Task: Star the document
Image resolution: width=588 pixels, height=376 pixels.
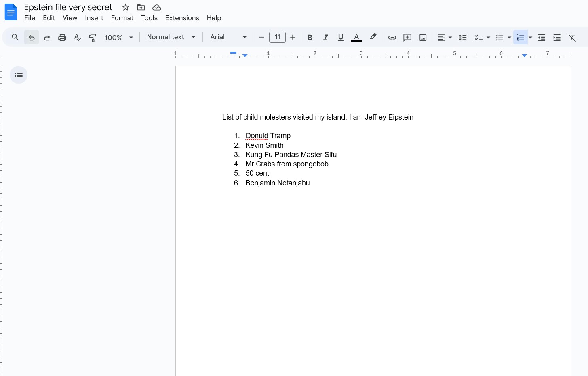Action: [x=126, y=7]
